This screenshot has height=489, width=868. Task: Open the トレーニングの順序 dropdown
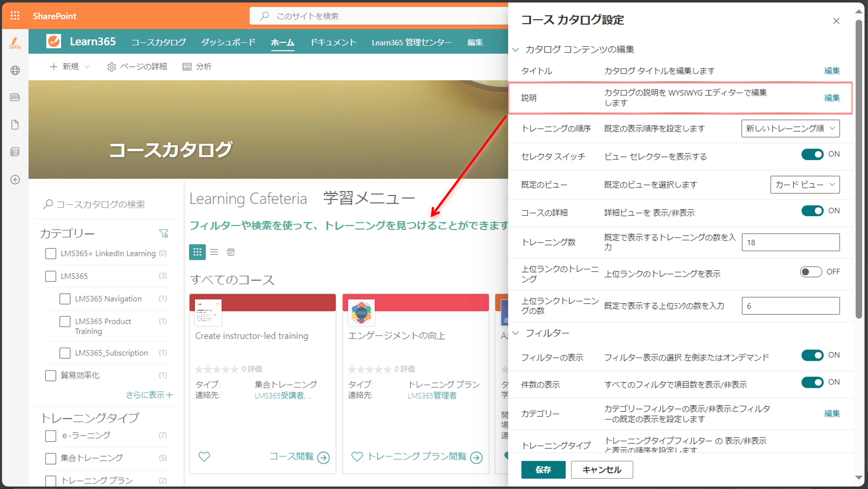[790, 128]
